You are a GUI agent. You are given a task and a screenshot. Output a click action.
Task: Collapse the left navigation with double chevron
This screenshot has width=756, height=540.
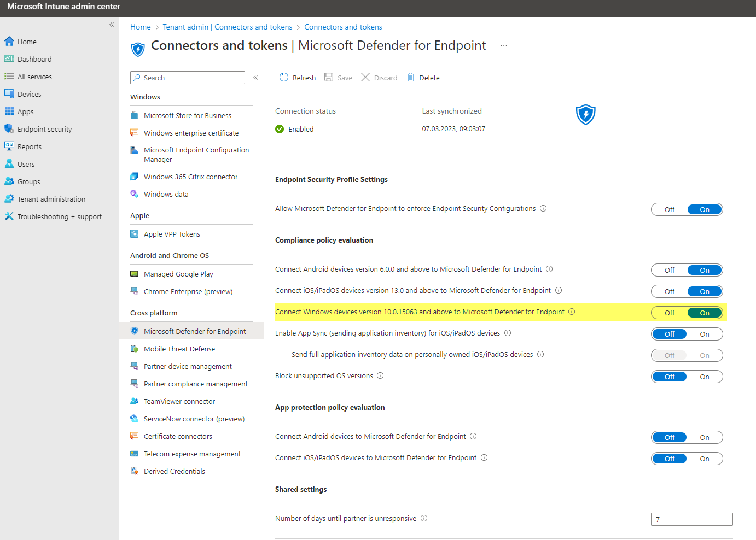112,25
